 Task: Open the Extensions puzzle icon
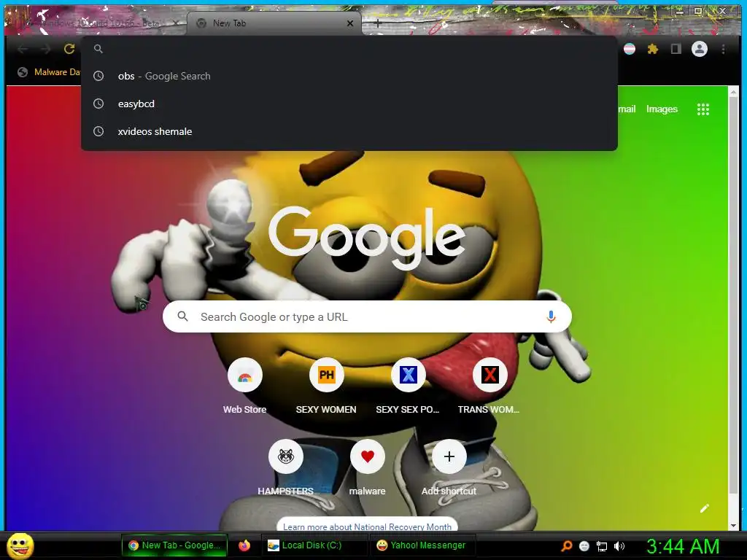coord(653,49)
